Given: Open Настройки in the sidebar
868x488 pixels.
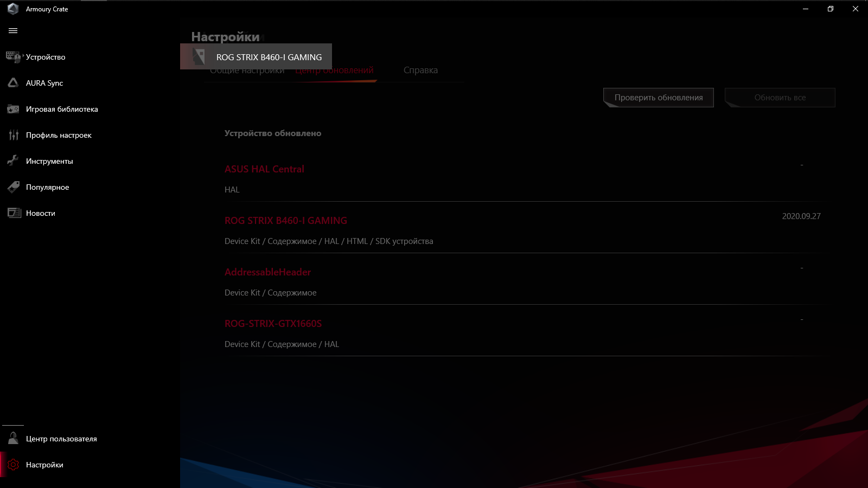Looking at the screenshot, I should [44, 465].
